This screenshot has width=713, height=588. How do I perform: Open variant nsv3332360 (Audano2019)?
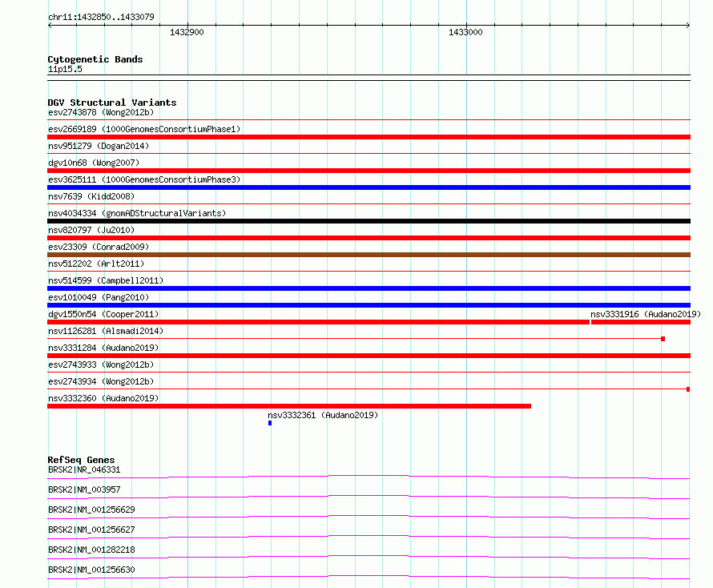pyautogui.click(x=103, y=398)
